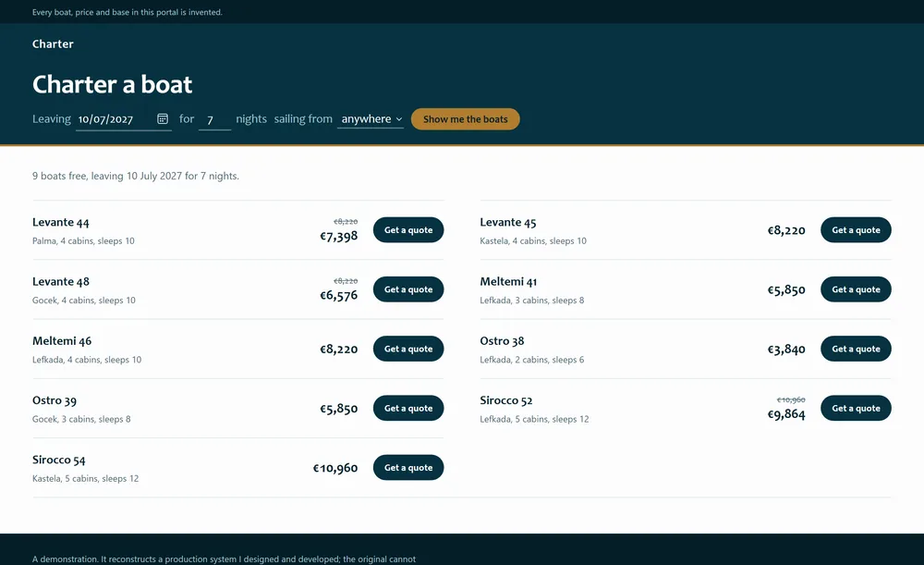Click 'Kastela, 4 cabins, sleeps 10' details
Screen dimensions: 924x565
coord(533,240)
